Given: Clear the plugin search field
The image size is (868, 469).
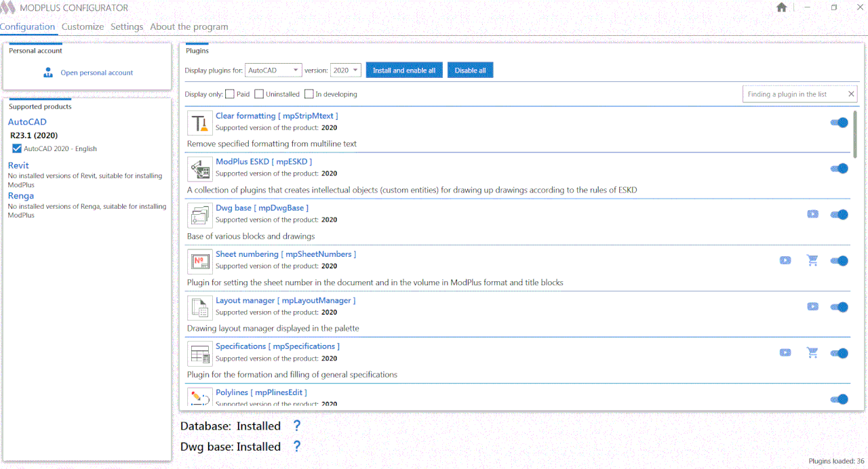Looking at the screenshot, I should [851, 94].
